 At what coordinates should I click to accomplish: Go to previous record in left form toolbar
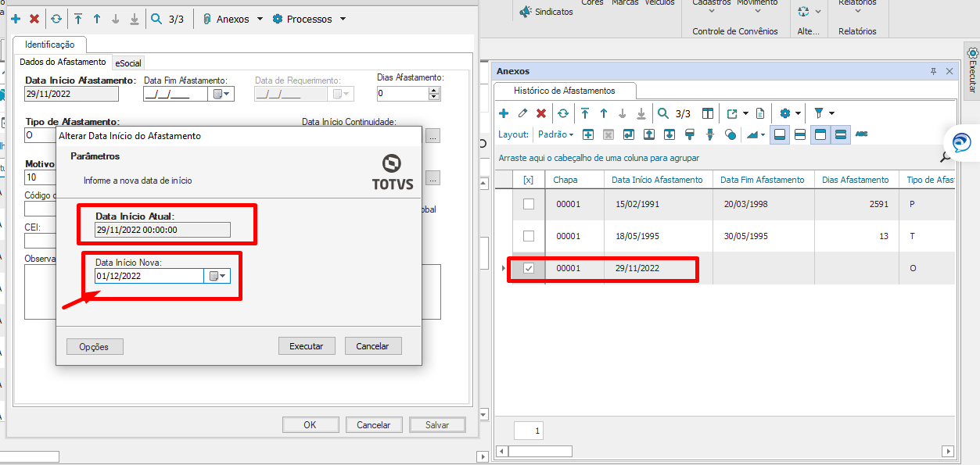pos(96,19)
